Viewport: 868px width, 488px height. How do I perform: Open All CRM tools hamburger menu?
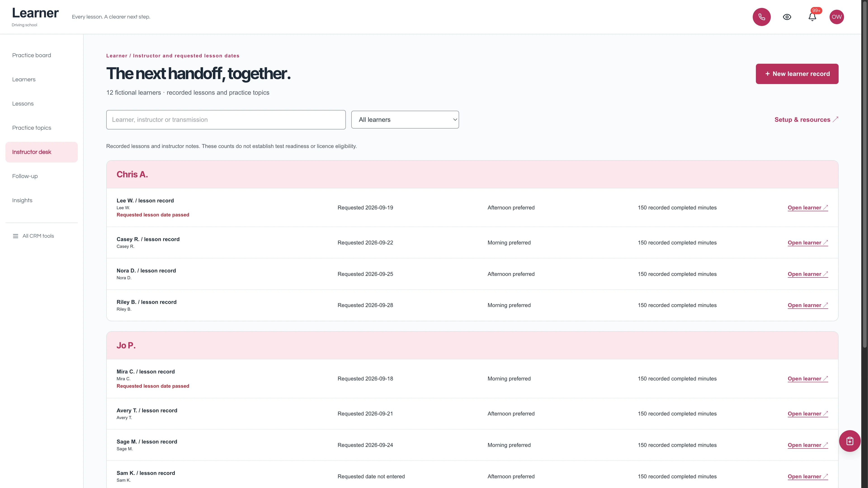(x=33, y=236)
